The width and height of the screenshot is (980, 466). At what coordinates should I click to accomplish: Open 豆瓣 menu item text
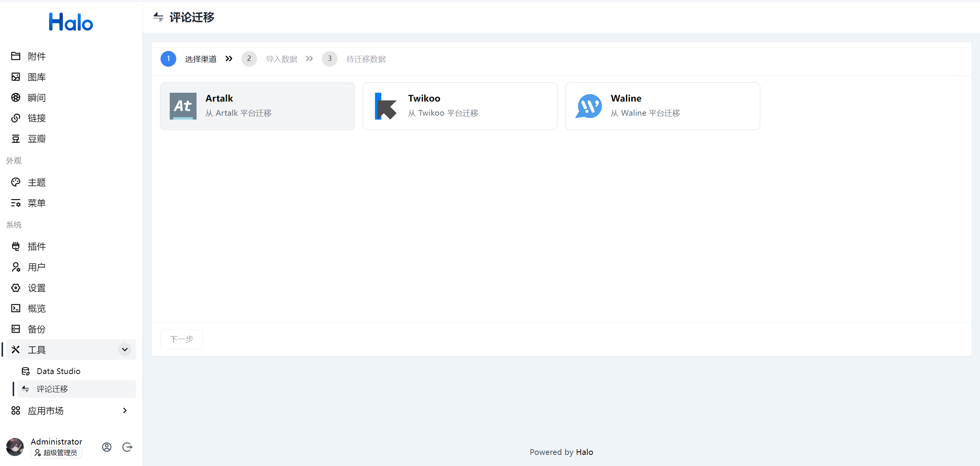tap(37, 139)
